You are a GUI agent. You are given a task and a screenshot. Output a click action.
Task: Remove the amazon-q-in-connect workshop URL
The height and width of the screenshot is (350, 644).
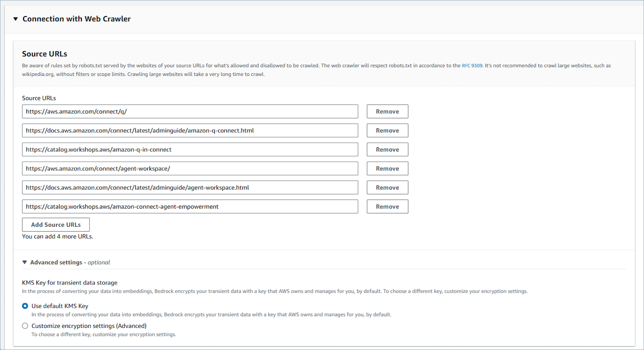387,149
